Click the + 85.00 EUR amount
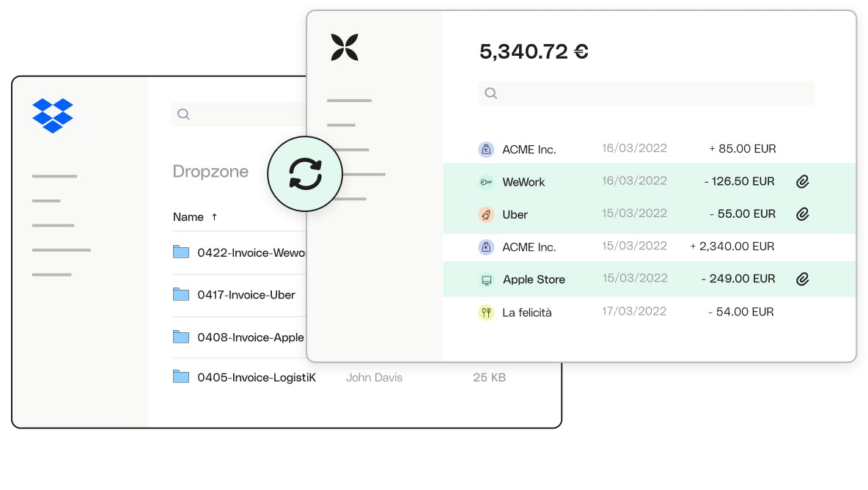The width and height of the screenshot is (868, 490). point(743,148)
